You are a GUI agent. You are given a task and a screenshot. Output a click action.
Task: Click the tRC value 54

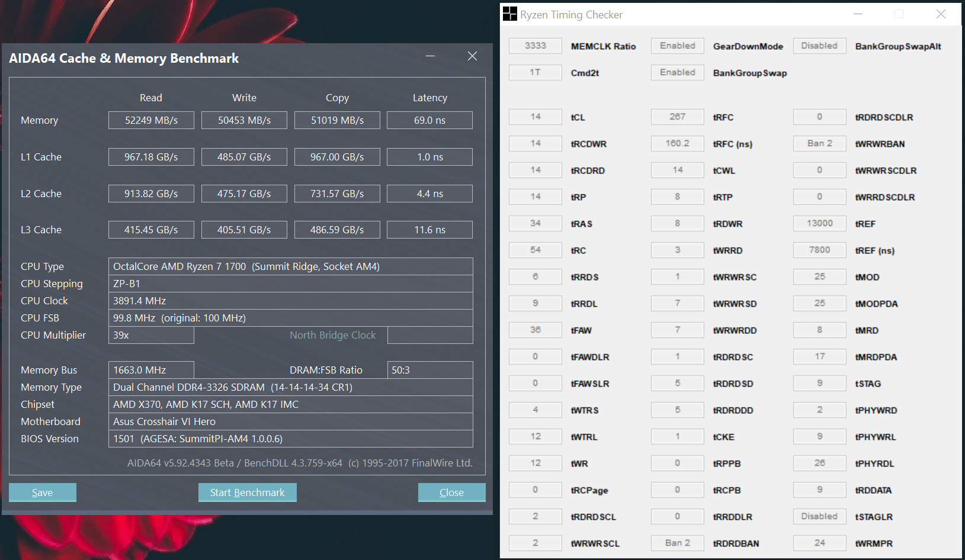[x=536, y=250]
